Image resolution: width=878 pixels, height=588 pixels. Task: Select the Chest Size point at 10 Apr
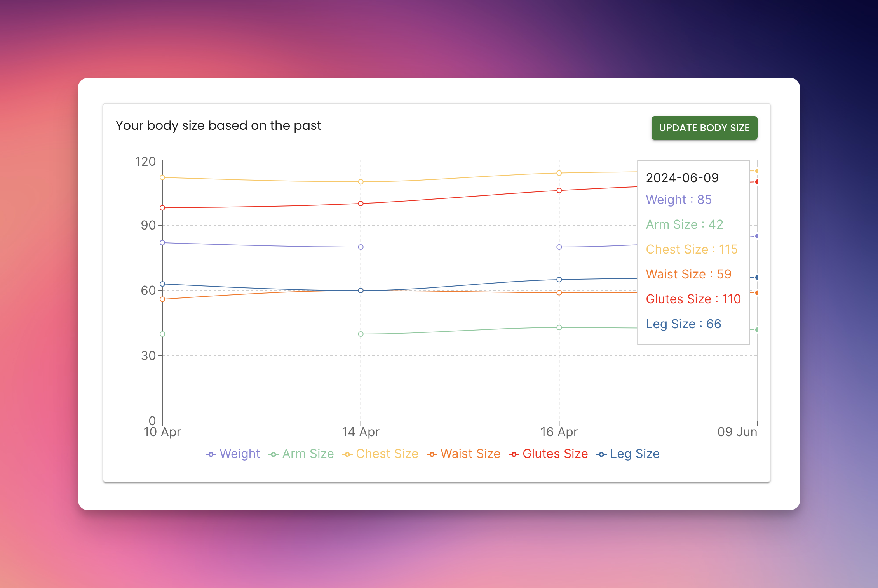(162, 177)
